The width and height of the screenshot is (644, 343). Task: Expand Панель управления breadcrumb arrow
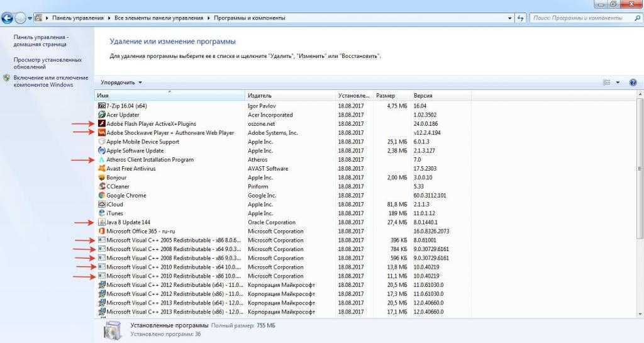108,18
